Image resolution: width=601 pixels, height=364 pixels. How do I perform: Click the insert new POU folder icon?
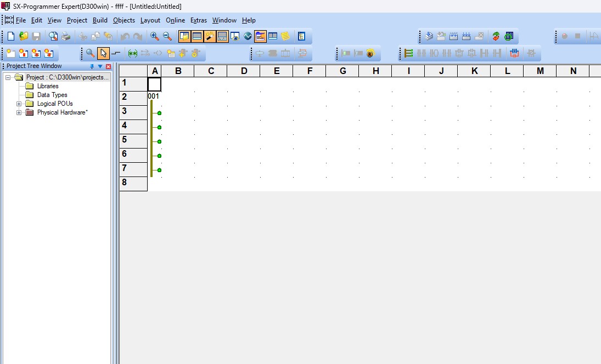tap(11, 53)
